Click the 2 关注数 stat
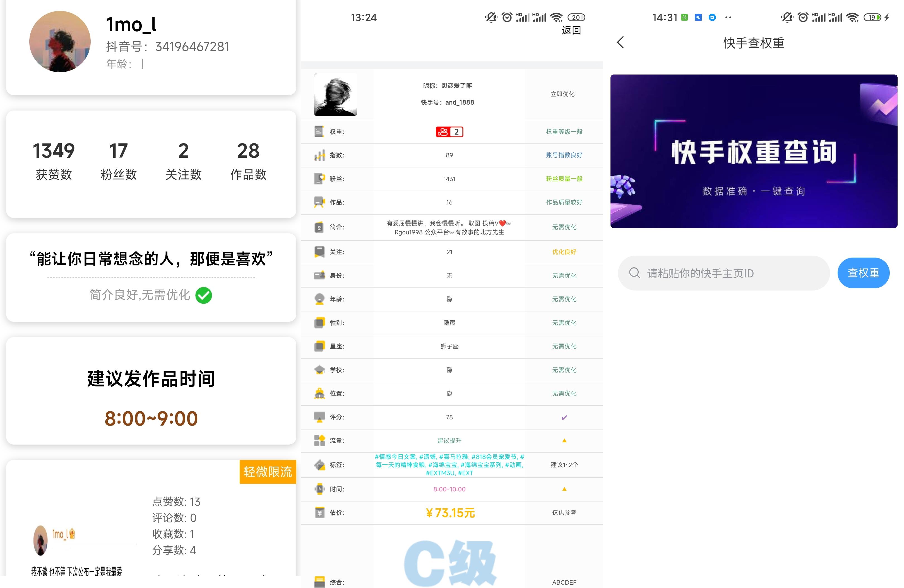The image size is (904, 588). [184, 161]
